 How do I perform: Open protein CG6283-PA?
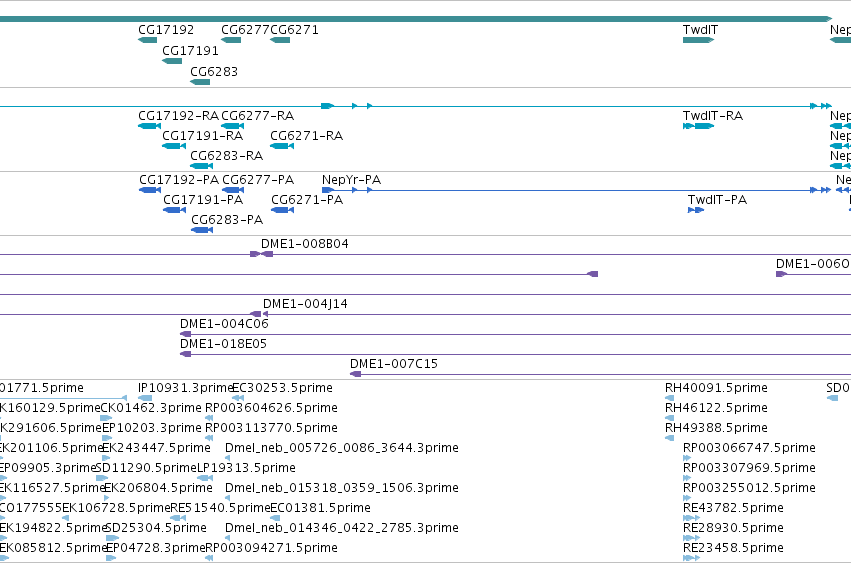(x=227, y=220)
